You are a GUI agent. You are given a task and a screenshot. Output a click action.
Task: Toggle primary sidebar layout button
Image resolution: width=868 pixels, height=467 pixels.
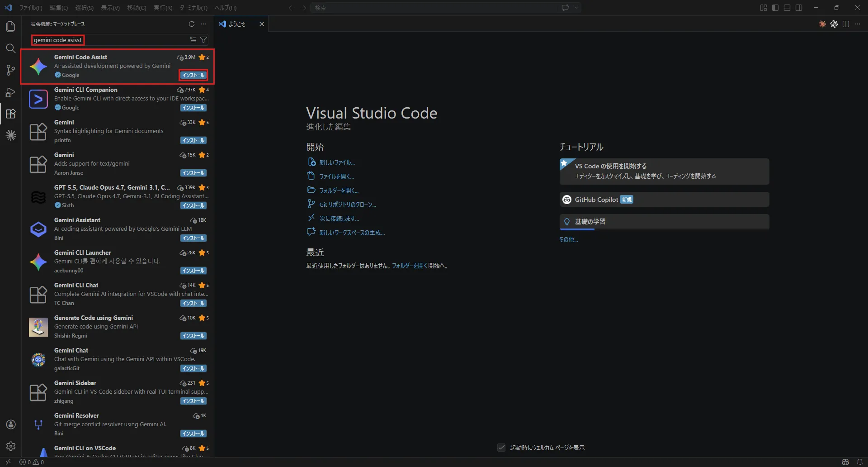coord(775,8)
